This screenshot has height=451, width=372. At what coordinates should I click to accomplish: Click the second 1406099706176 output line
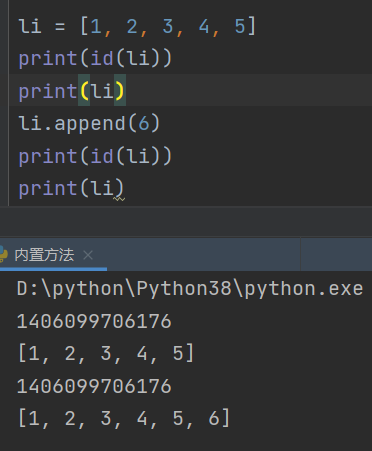pyautogui.click(x=94, y=386)
